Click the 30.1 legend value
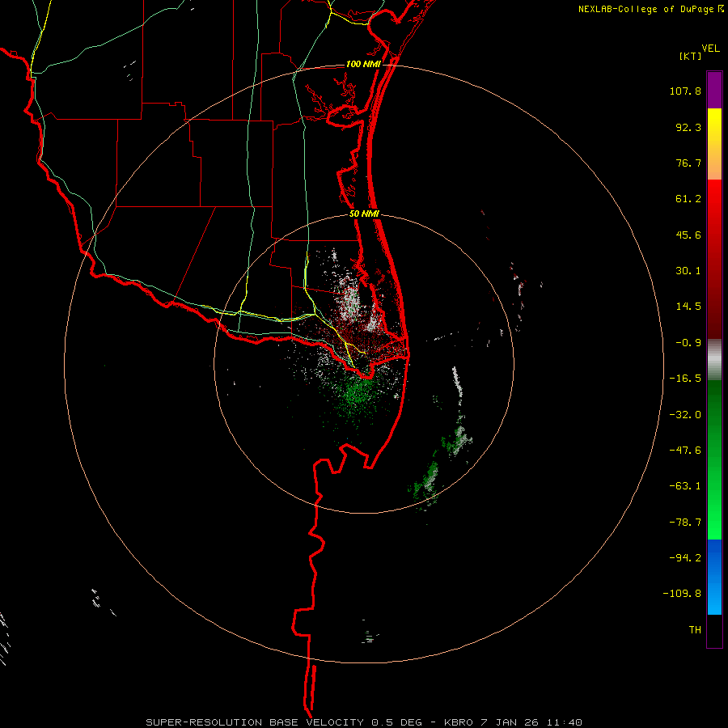 [x=688, y=271]
